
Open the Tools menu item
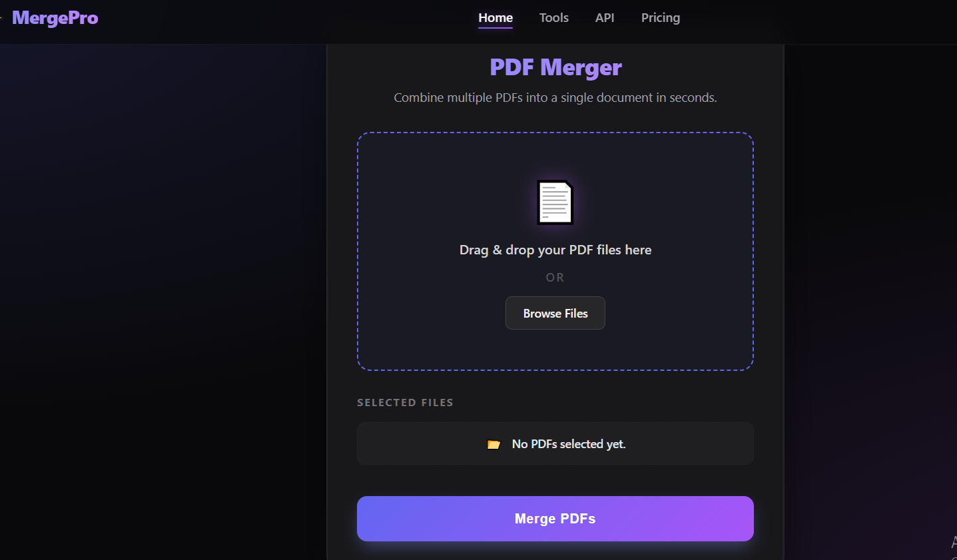coord(554,18)
